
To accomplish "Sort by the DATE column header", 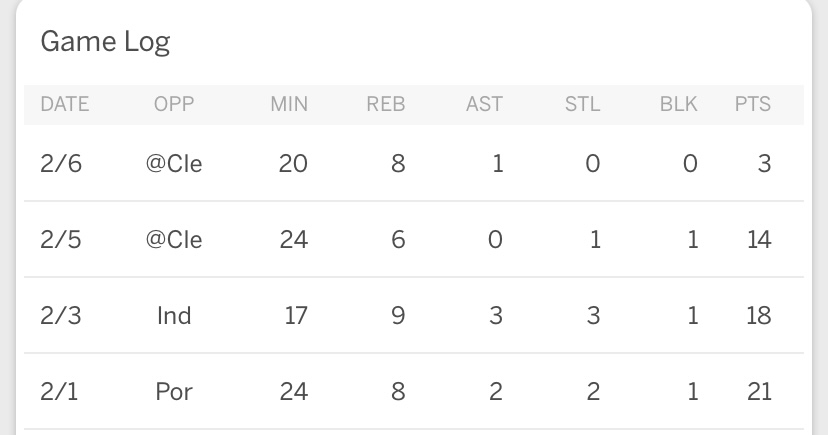I will tap(65, 104).
